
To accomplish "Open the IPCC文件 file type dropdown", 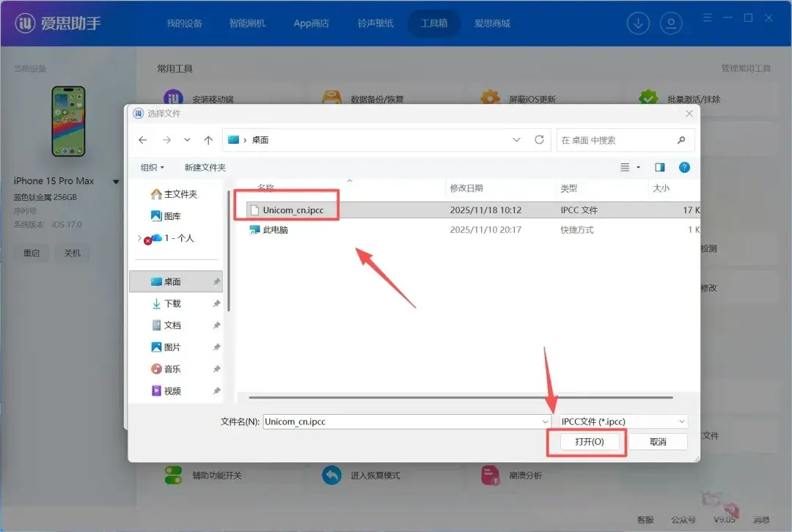I will click(623, 421).
